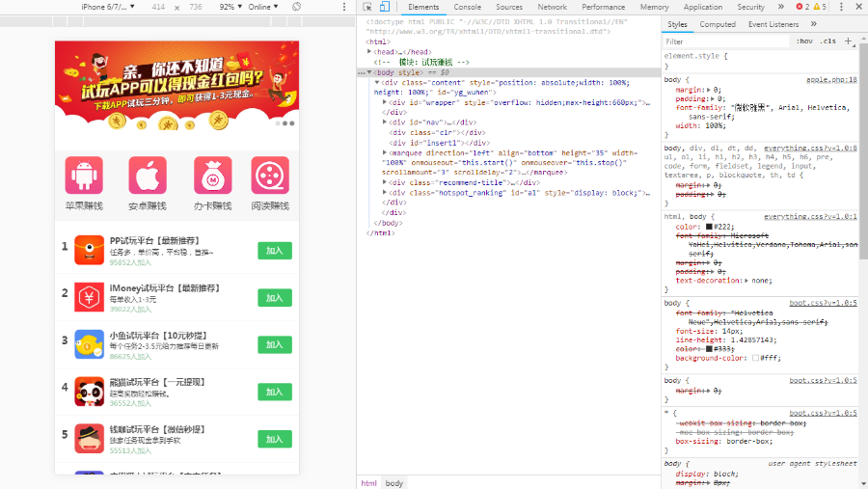Tap the film reel icon for 阅读赚钱
The image size is (868, 489).
[270, 175]
